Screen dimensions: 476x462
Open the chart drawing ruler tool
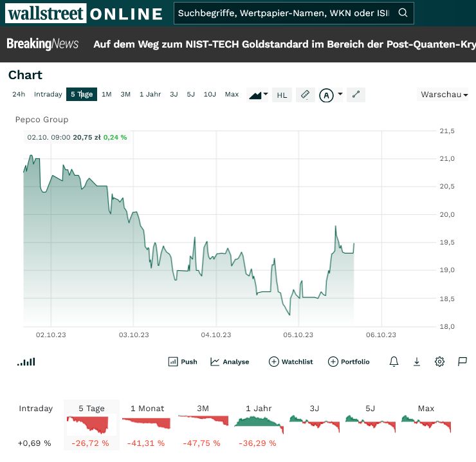306,95
